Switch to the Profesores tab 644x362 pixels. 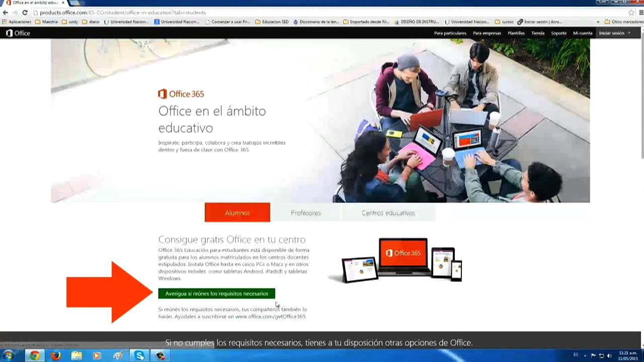[306, 213]
